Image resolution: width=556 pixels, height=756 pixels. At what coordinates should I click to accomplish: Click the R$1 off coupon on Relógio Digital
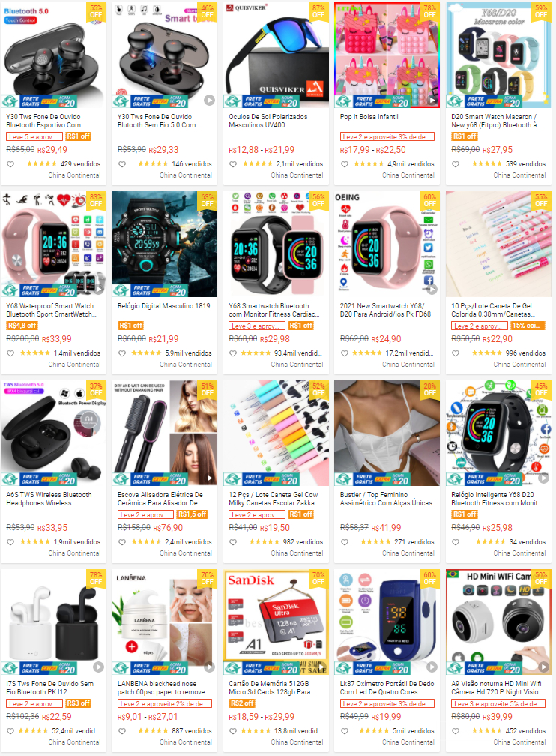(130, 325)
